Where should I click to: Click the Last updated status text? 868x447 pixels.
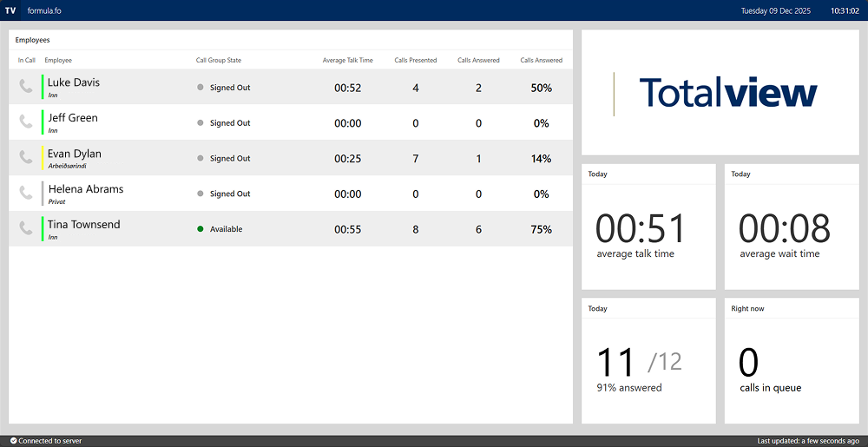pos(808,441)
